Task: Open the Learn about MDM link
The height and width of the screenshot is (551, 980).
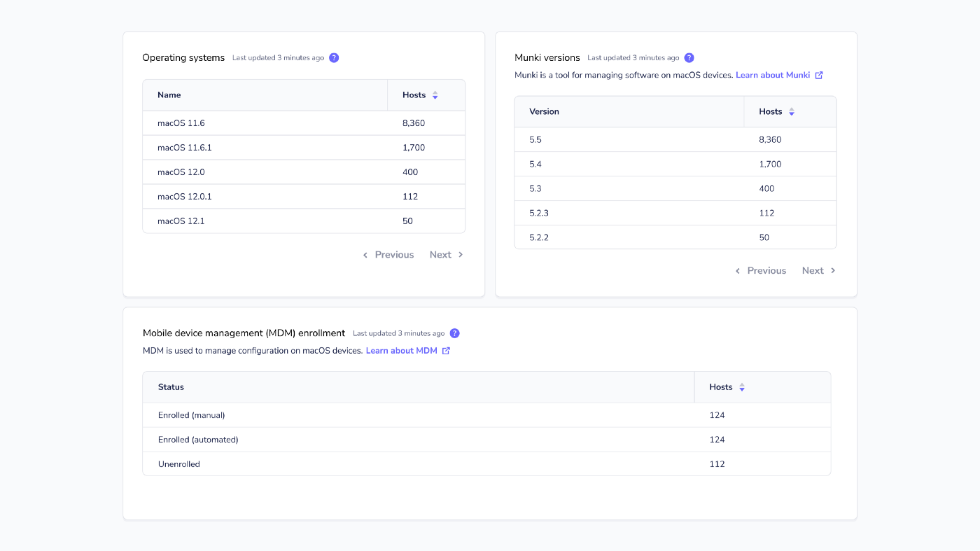Action: (x=401, y=351)
